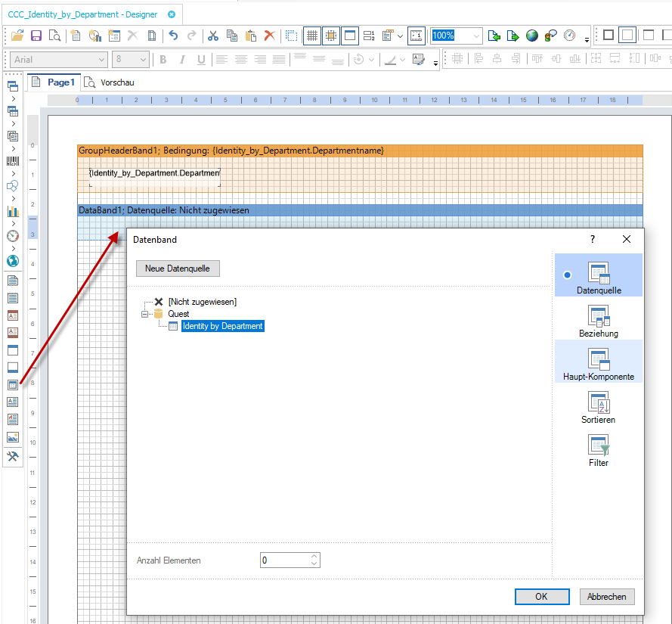Click the Open report folder icon
The image size is (672, 624).
17,36
